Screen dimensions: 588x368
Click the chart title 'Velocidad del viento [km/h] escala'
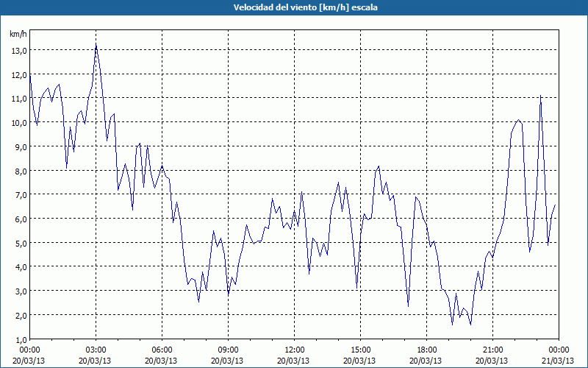(305, 7)
